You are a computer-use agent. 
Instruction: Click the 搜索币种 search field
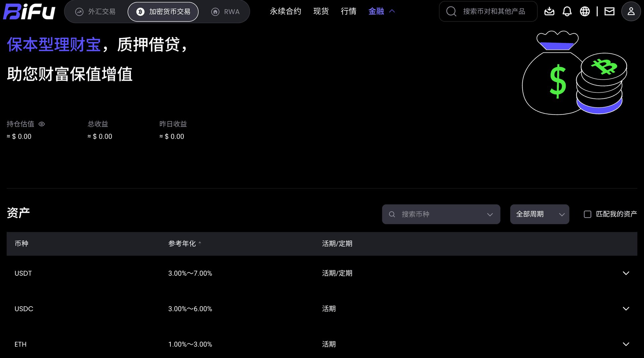pyautogui.click(x=441, y=214)
